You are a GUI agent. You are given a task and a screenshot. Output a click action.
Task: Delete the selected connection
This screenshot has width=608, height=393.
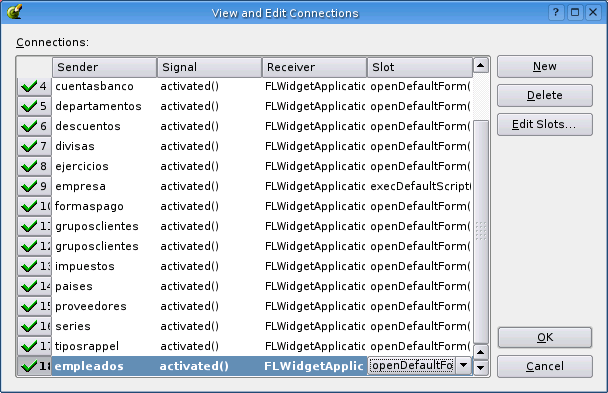545,95
